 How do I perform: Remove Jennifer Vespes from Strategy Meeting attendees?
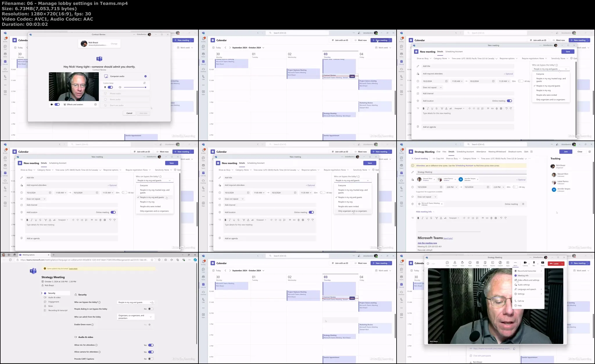pos(478,179)
